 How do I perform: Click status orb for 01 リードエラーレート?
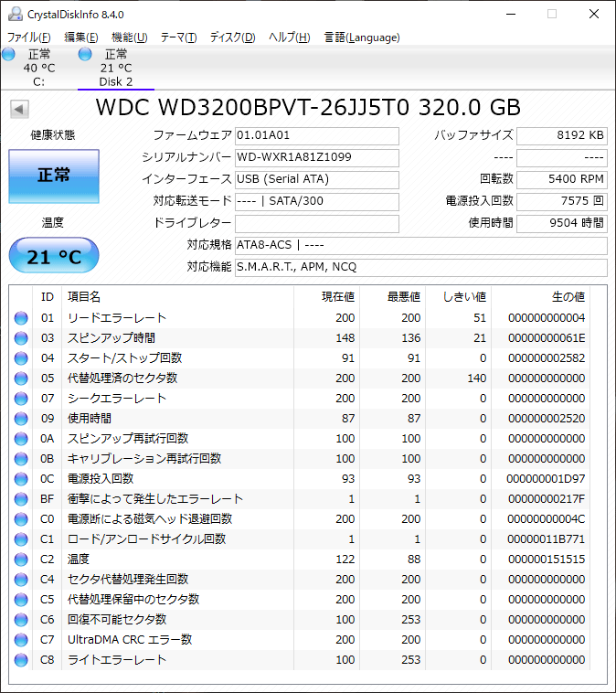click(x=21, y=318)
